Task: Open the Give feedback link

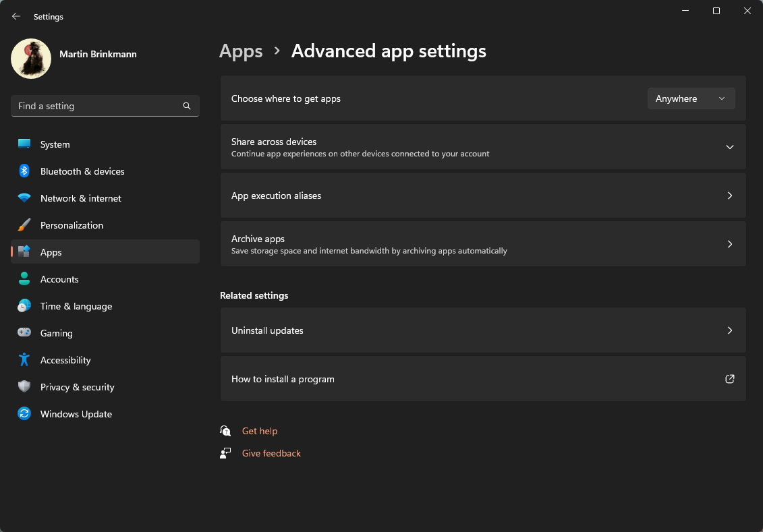Action: pos(271,453)
